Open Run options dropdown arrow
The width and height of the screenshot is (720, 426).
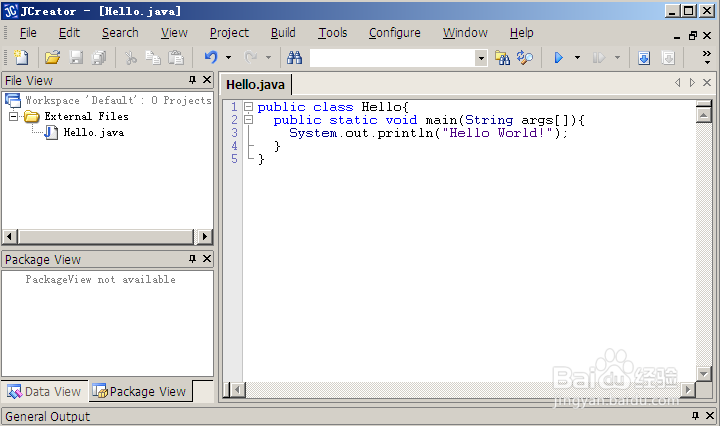[x=577, y=57]
